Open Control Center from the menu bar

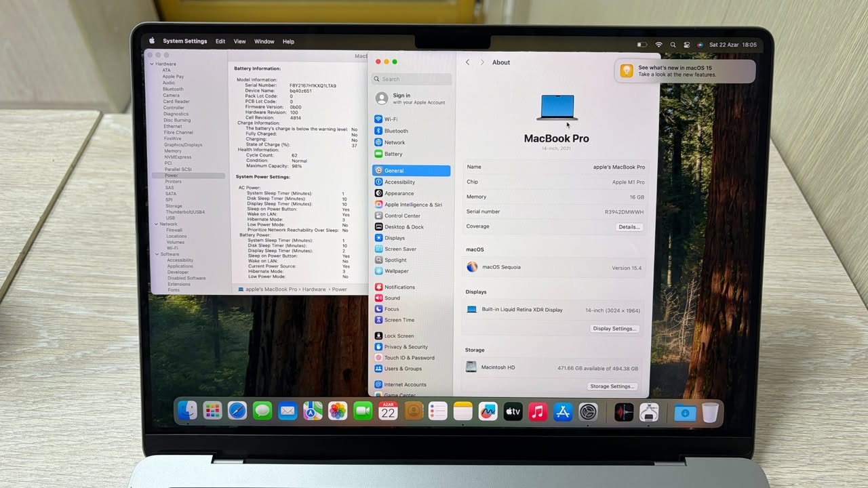[686, 45]
